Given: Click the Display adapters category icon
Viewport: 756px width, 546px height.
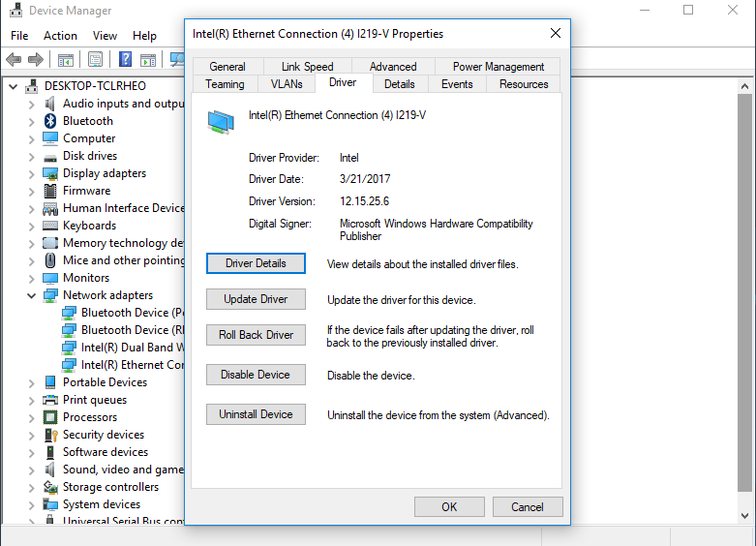Looking at the screenshot, I should click(x=50, y=173).
